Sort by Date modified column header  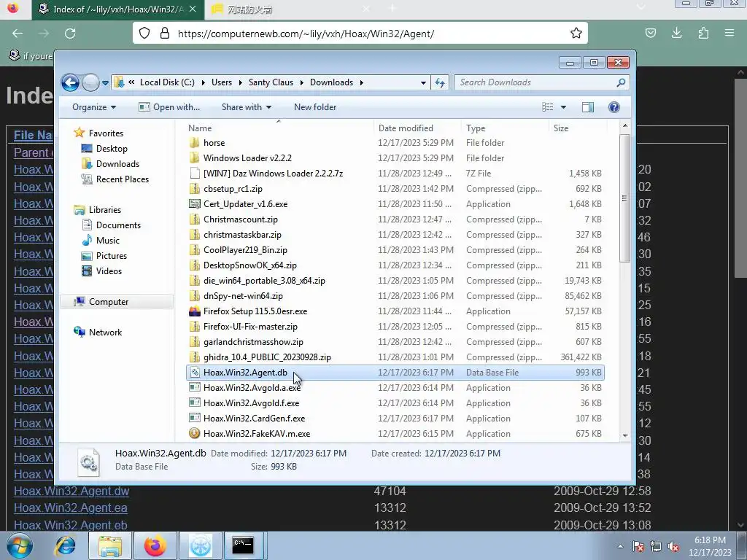coord(417,128)
